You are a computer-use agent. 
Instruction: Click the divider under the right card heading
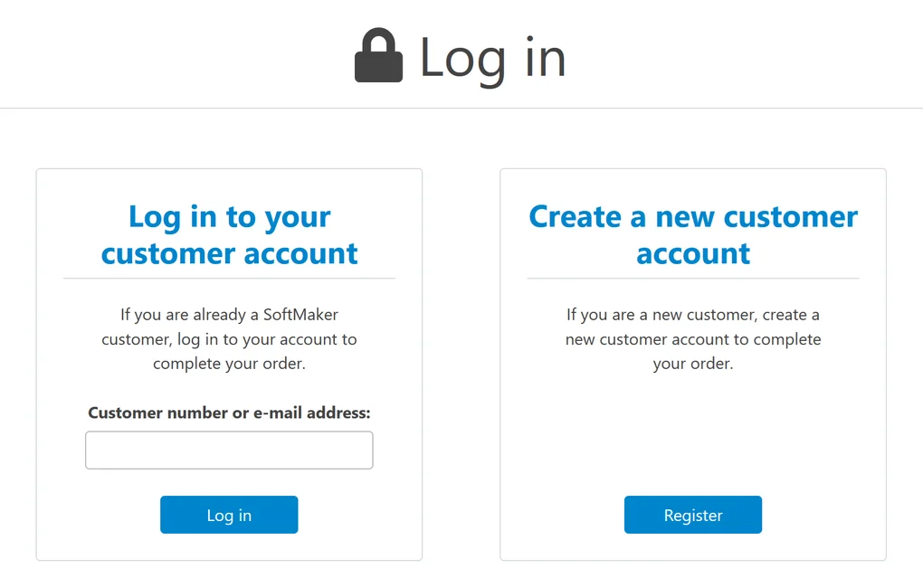click(693, 279)
